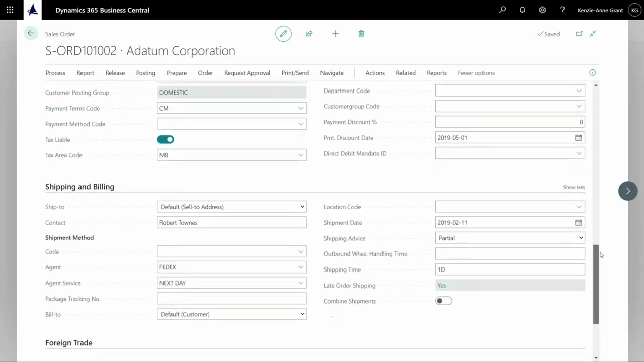Collapse the page with shrink icon
The image size is (644, 362).
(593, 34)
